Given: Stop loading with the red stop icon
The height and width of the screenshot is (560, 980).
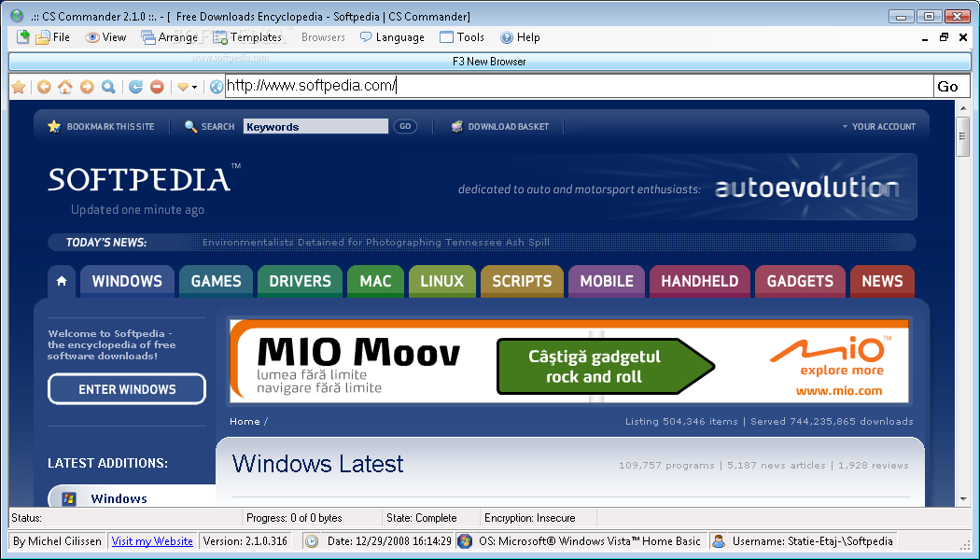Looking at the screenshot, I should click(157, 87).
